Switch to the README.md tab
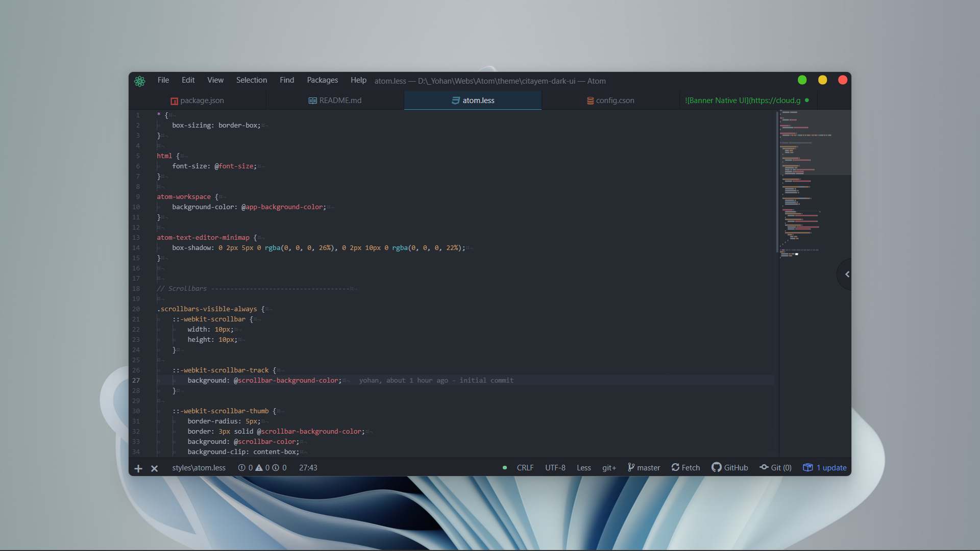980x551 pixels. [x=335, y=101]
